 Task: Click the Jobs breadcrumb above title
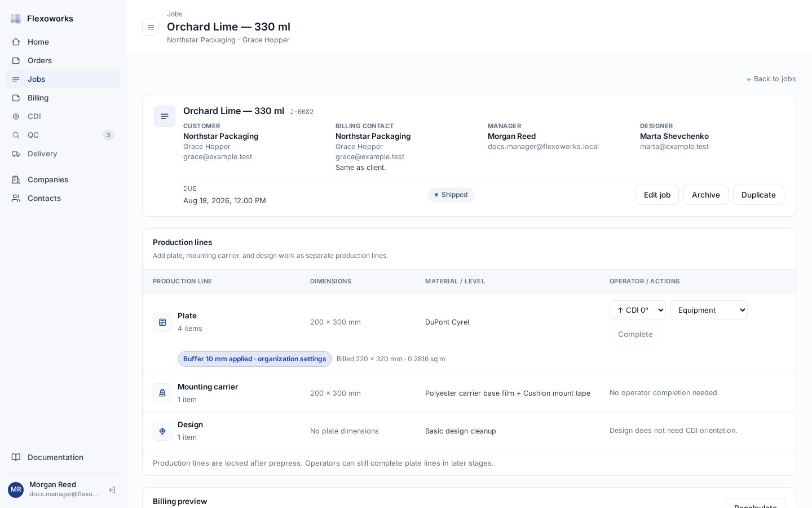coord(174,14)
